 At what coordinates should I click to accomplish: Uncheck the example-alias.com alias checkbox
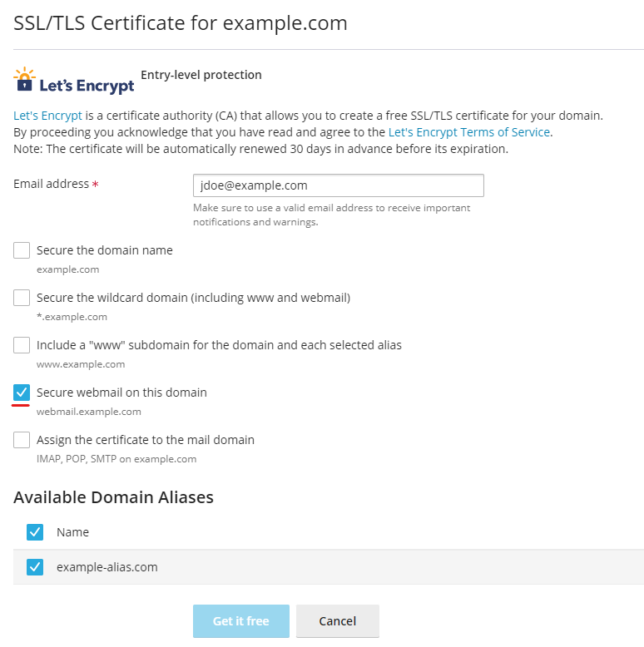35,567
